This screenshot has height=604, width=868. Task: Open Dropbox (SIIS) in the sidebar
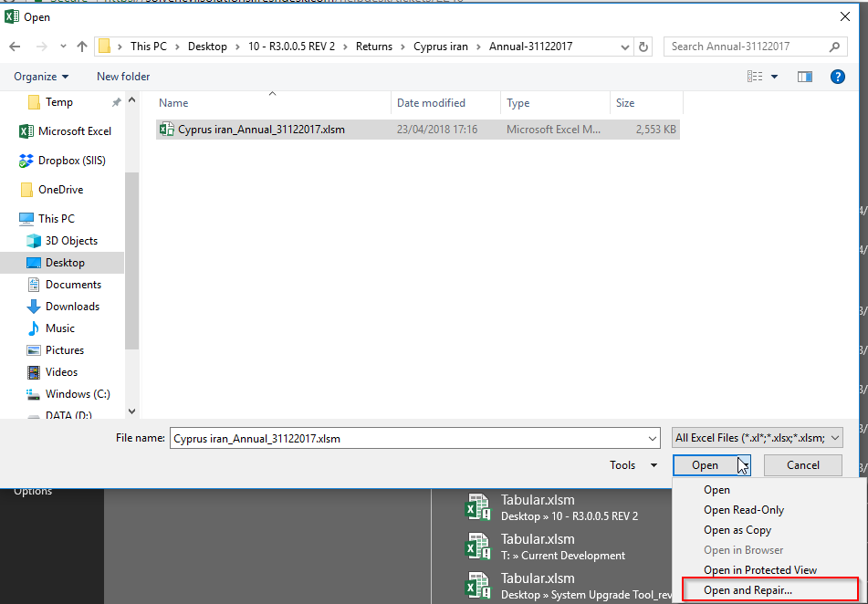65,160
